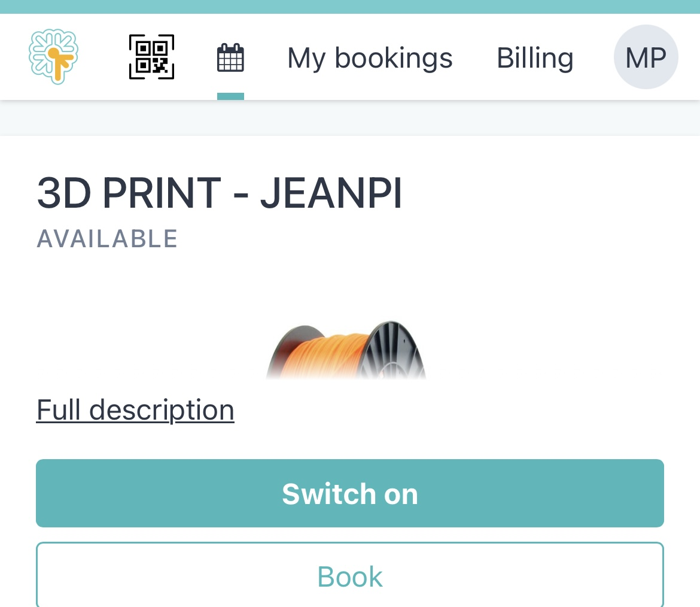700x607 pixels.
Task: Click the brain logo home icon
Action: 54,57
